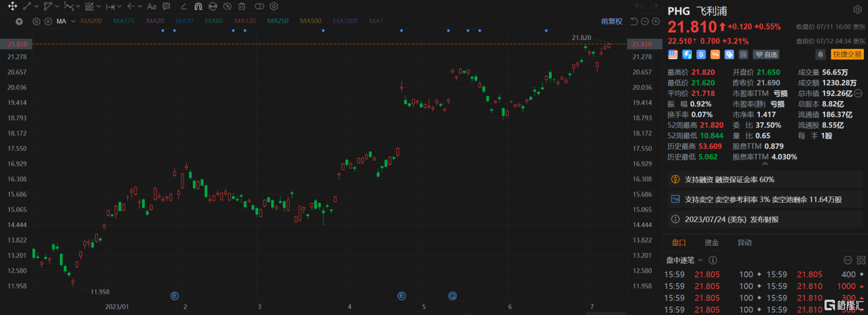
Task: Add PHG to watchlist with 自选
Action: point(766,54)
